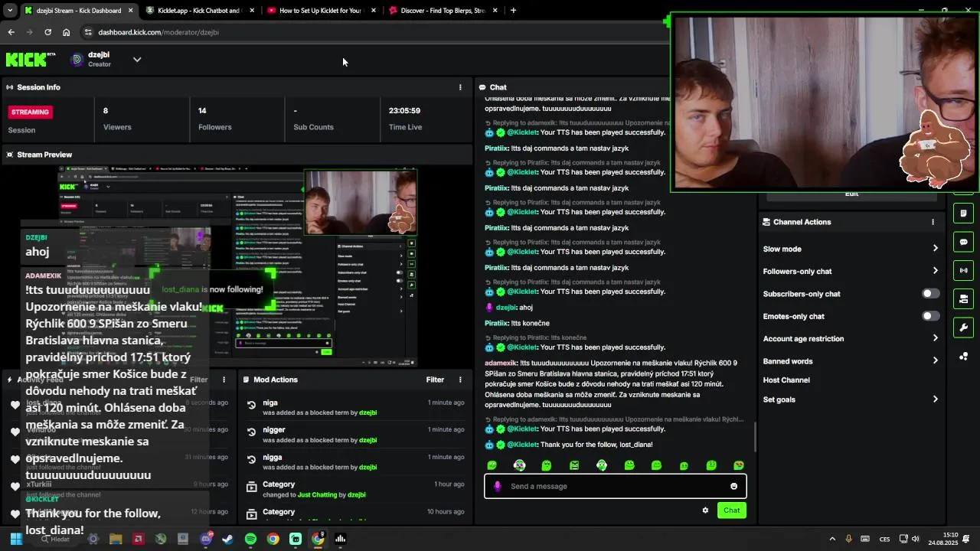The width and height of the screenshot is (980, 551).
Task: Reload the page in browser toolbar
Action: tap(47, 32)
